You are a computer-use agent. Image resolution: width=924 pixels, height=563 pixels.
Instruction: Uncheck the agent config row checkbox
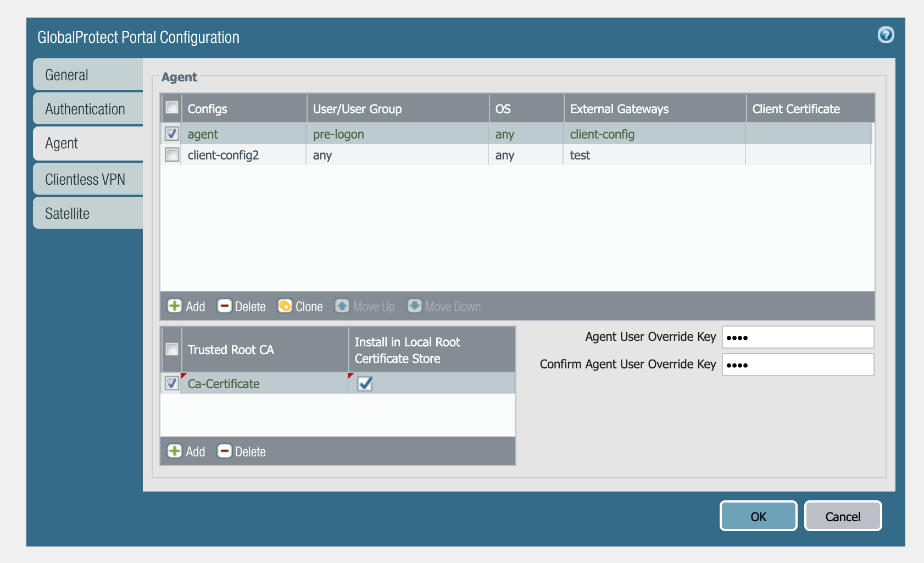[x=172, y=134]
